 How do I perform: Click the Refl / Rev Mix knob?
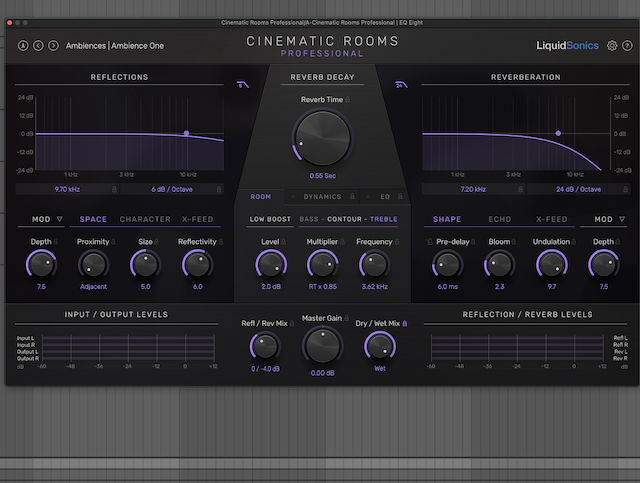pos(265,346)
